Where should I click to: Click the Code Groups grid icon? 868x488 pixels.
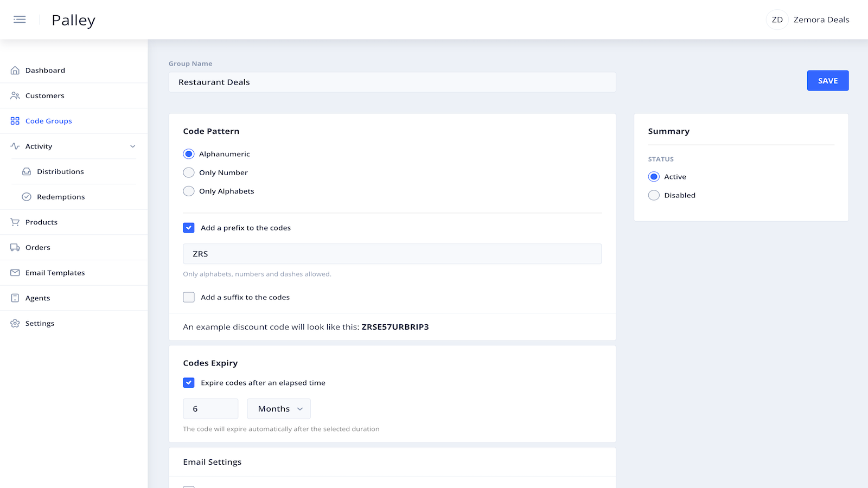tap(15, 121)
